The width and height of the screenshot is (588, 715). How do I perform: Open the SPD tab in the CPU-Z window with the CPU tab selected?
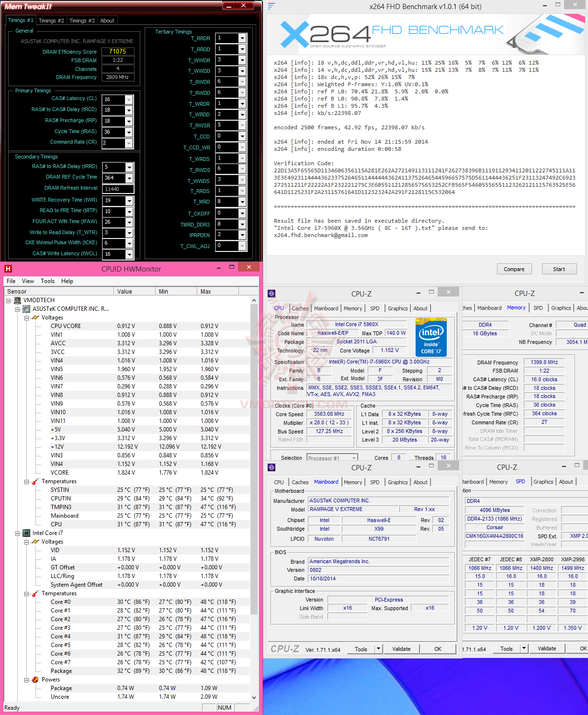(x=375, y=308)
